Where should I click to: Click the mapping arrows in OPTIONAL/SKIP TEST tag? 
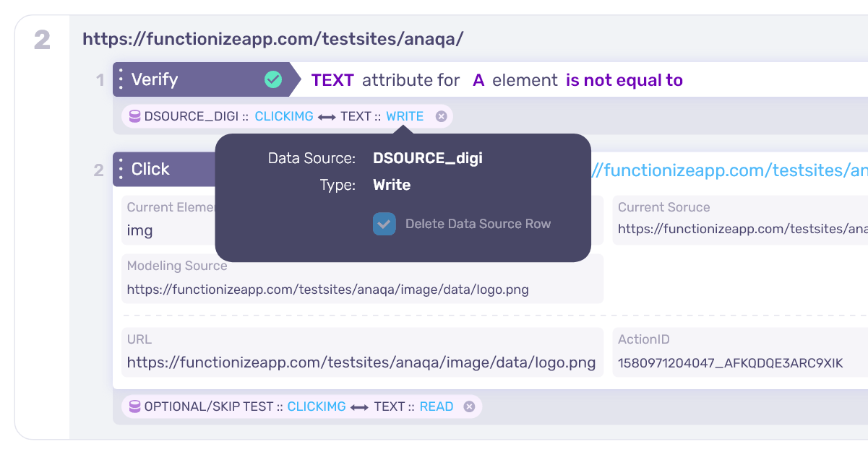pyautogui.click(x=359, y=406)
